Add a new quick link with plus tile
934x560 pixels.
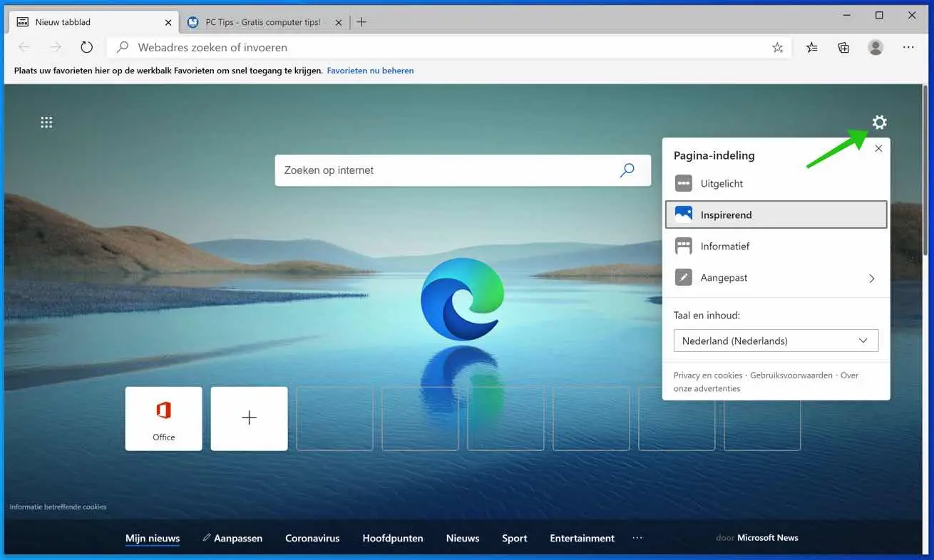(249, 419)
